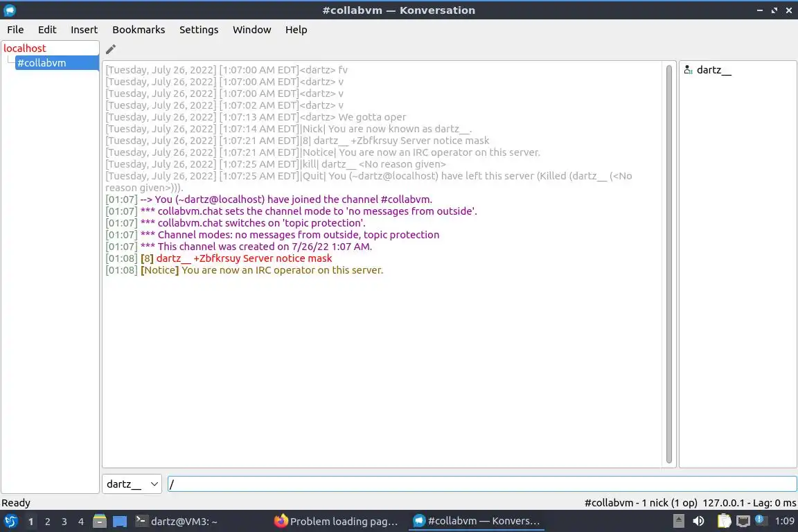The width and height of the screenshot is (798, 532).
Task: Click the Konversation icon in the taskbar
Action: point(419,521)
